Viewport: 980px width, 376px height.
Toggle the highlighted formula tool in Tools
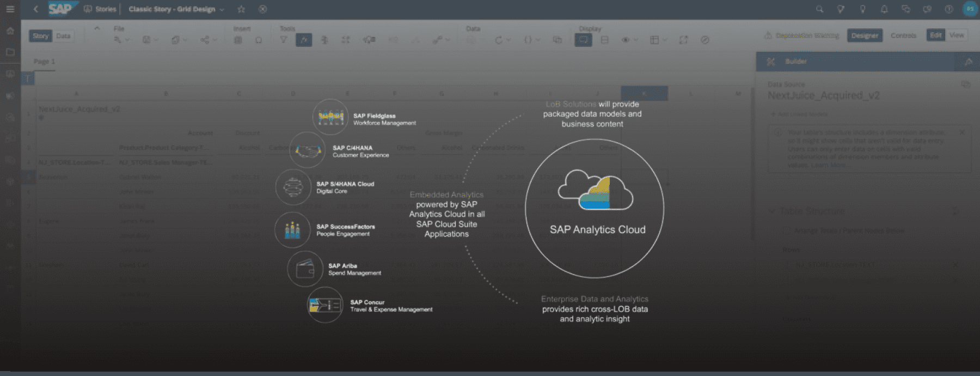point(304,40)
